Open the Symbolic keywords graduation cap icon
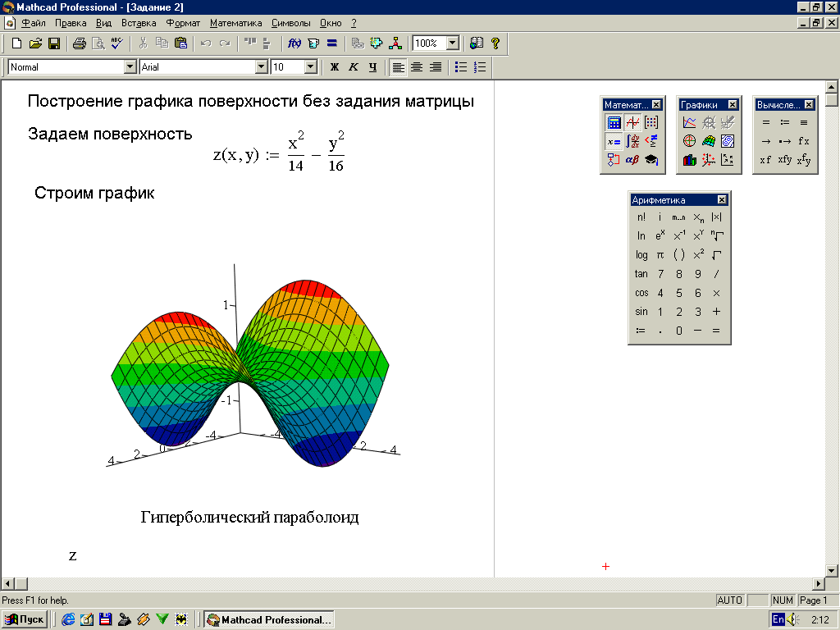The image size is (840, 630). [651, 160]
